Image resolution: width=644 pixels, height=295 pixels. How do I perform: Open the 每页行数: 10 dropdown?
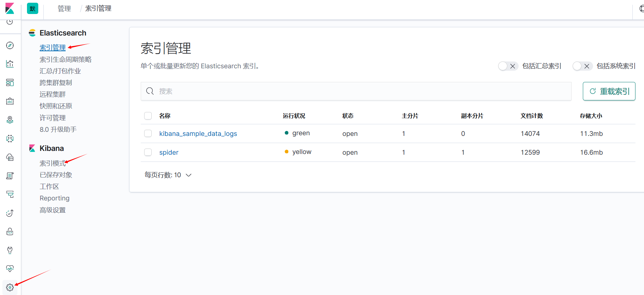[168, 175]
